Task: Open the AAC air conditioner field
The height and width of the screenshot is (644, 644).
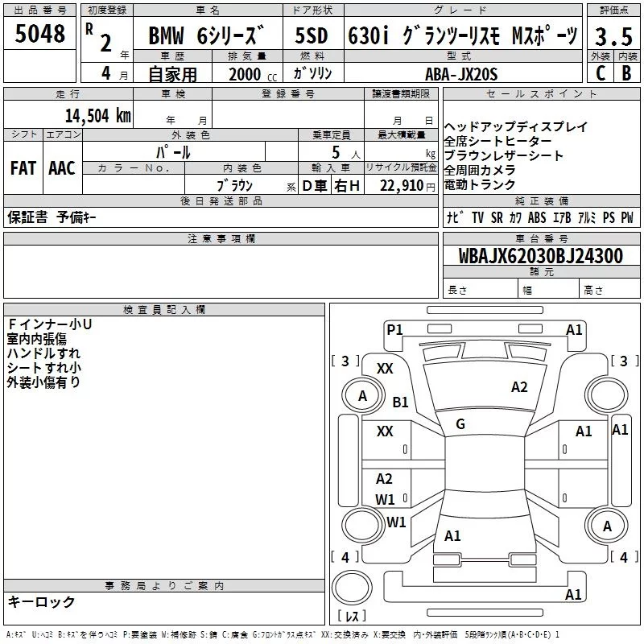Action: 62,167
